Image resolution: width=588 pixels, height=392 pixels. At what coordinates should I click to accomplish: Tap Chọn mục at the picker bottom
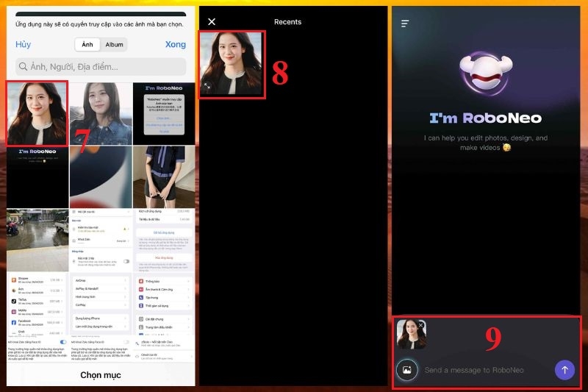tap(101, 375)
